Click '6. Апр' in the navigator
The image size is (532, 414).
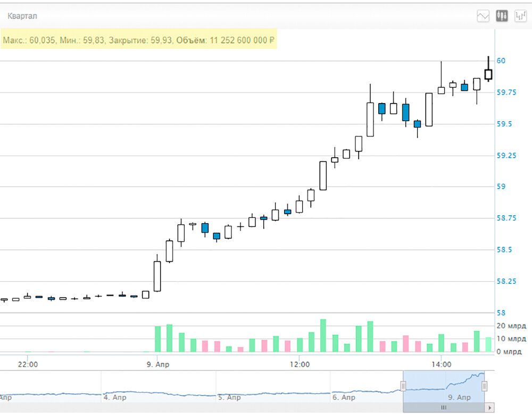click(344, 398)
